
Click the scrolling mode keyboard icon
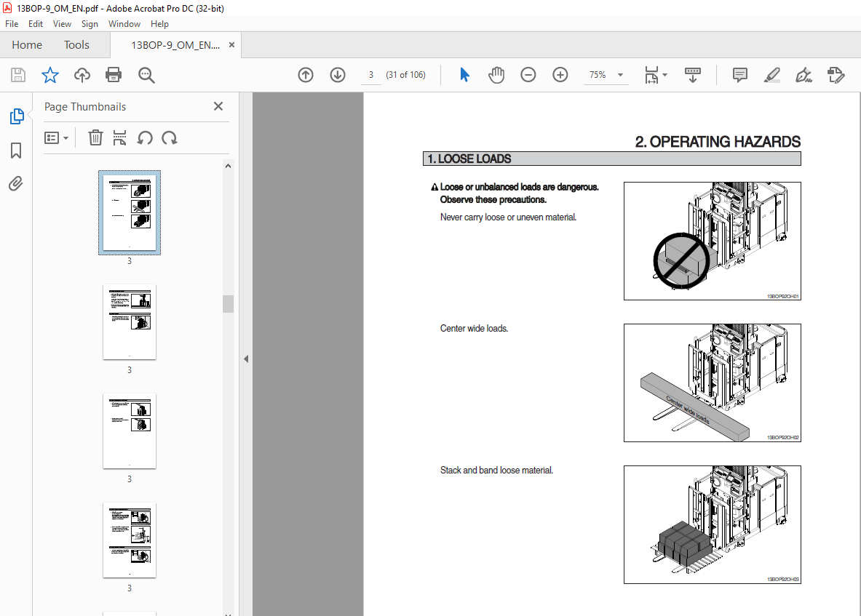tap(693, 75)
